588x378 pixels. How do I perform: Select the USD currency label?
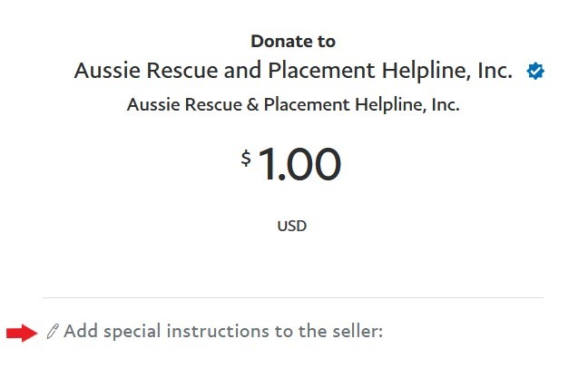(x=292, y=226)
